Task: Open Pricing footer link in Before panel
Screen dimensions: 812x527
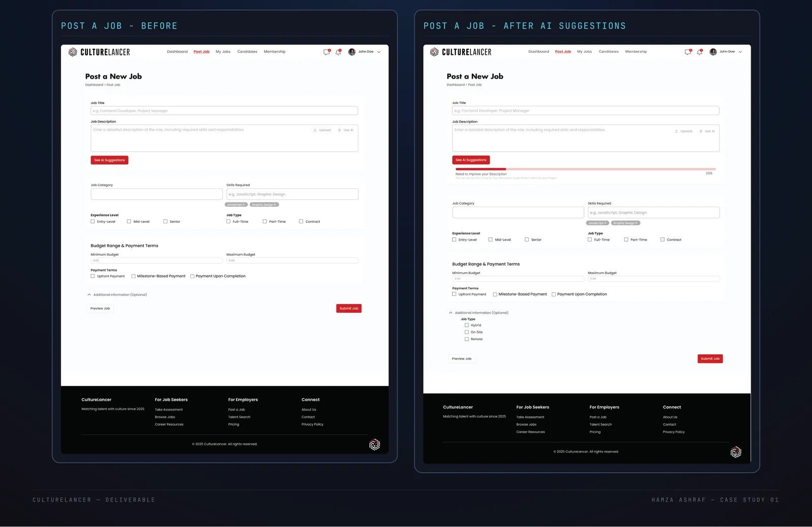Action: 233,424
